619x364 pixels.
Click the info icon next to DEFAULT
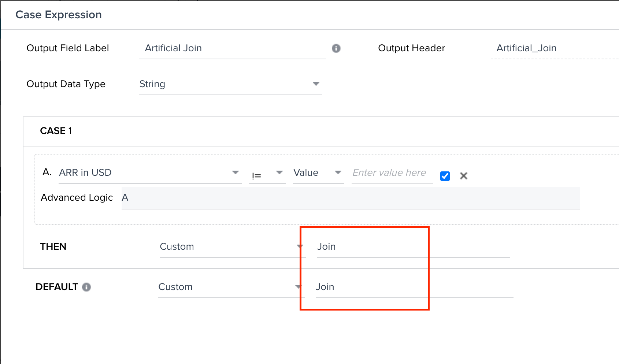[x=86, y=287]
